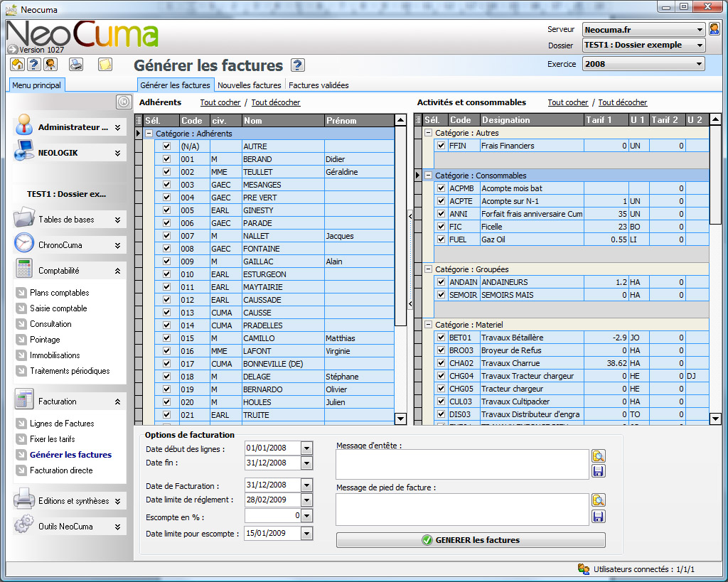Switch to the Nouvelles factures tab

tap(250, 85)
